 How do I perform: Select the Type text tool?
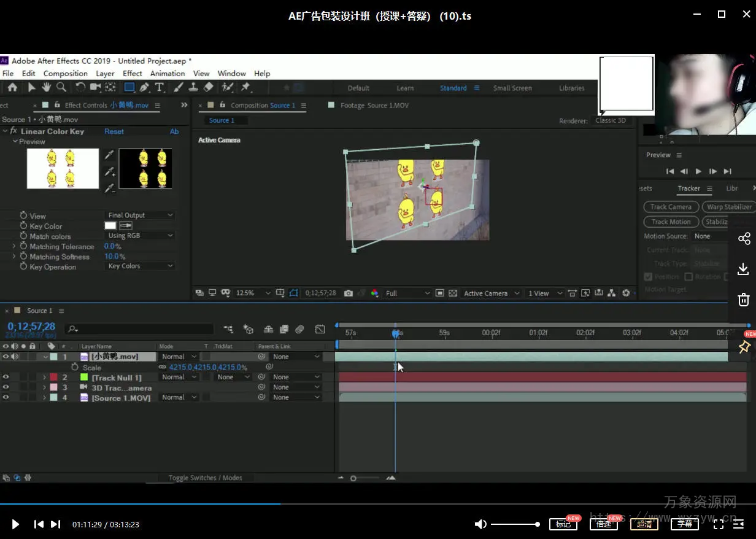pos(160,87)
